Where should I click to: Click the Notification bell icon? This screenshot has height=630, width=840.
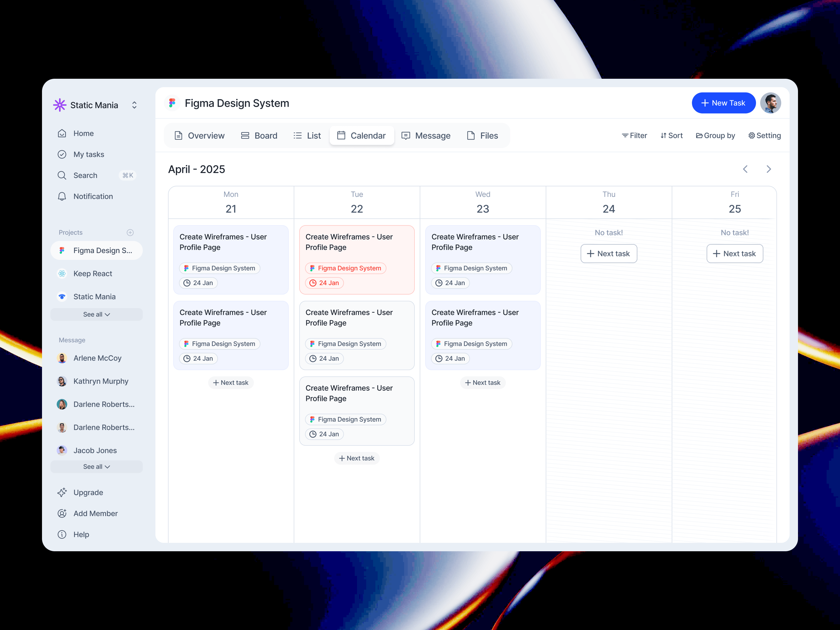tap(62, 196)
